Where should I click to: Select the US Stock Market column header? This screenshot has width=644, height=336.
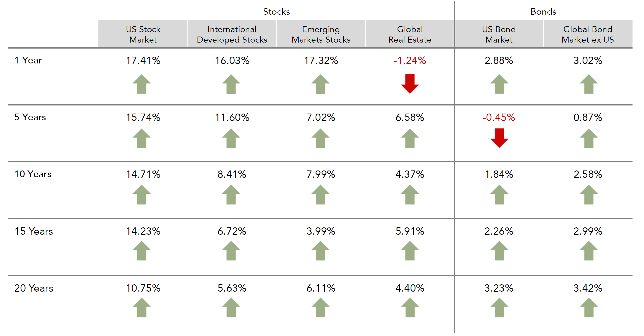point(143,34)
